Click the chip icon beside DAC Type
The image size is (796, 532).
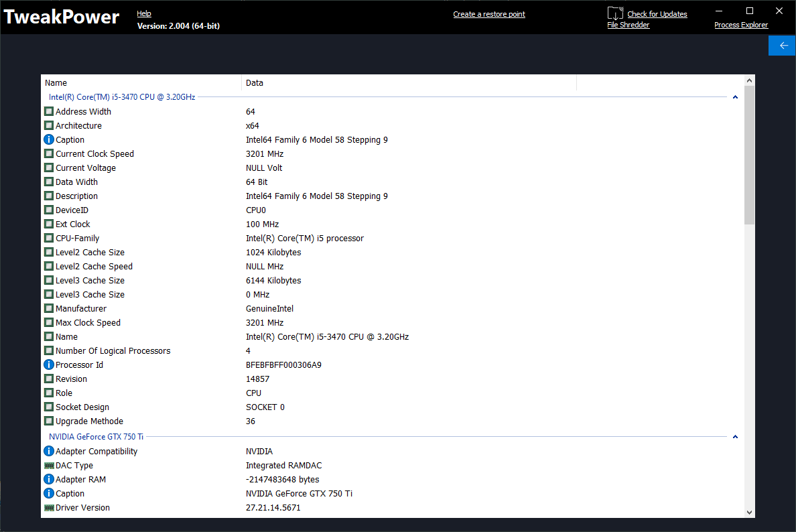pyautogui.click(x=49, y=466)
